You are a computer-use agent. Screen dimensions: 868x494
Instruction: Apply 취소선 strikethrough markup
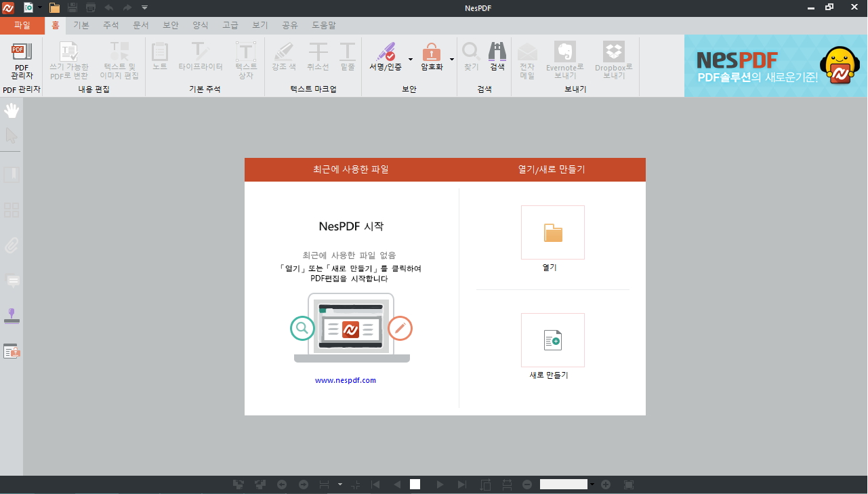[x=318, y=57]
